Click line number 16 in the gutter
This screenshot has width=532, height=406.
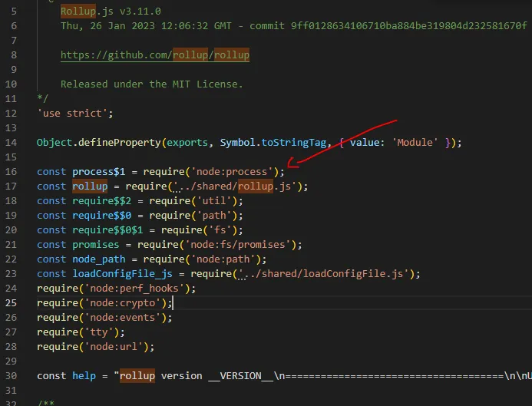coord(11,172)
